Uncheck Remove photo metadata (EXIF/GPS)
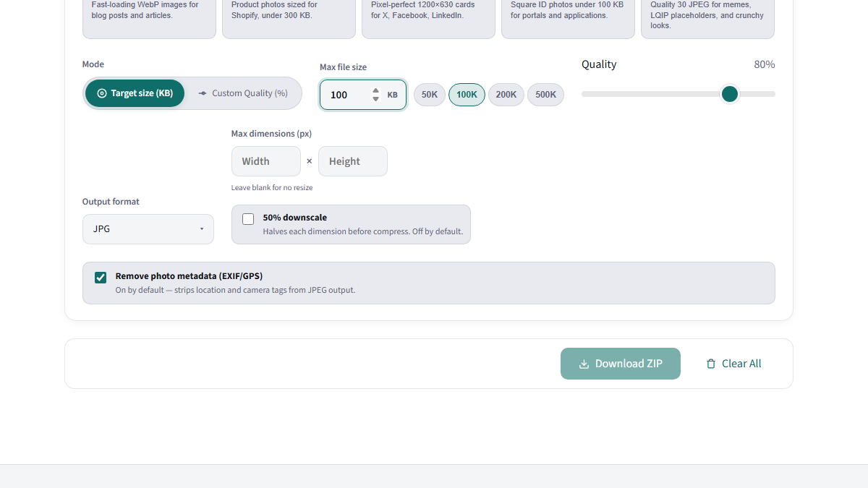The width and height of the screenshot is (868, 488). point(101,278)
